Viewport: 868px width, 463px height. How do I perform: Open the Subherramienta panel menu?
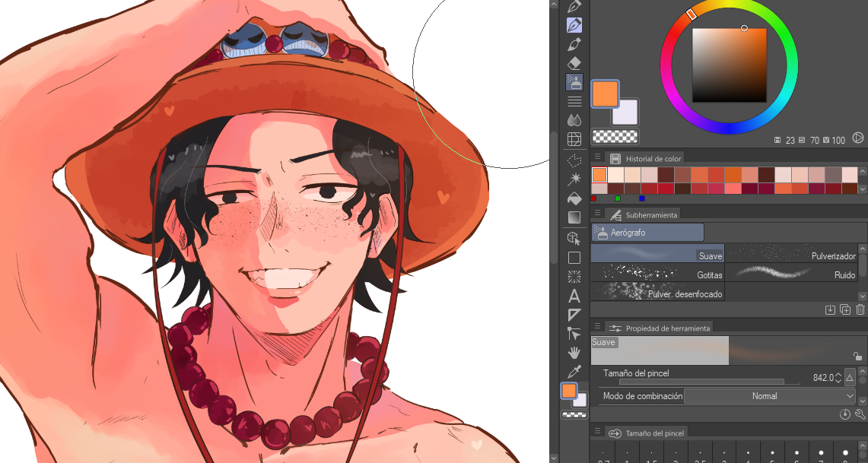[597, 214]
